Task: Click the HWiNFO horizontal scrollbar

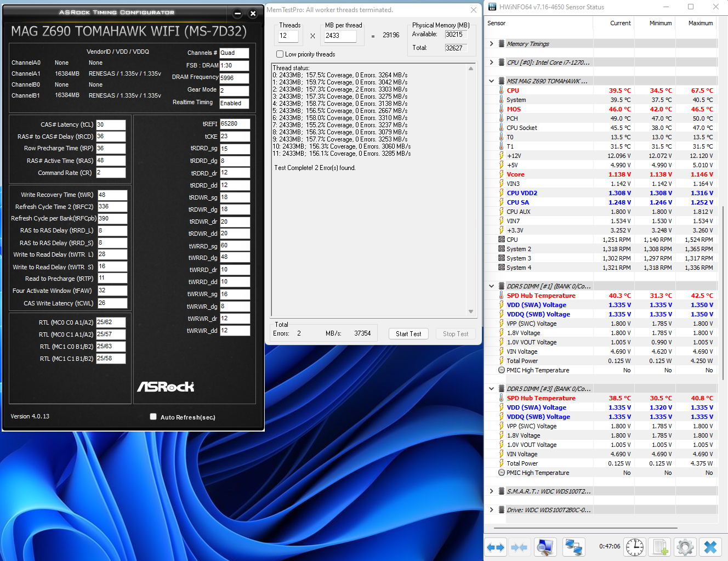Action: click(585, 528)
